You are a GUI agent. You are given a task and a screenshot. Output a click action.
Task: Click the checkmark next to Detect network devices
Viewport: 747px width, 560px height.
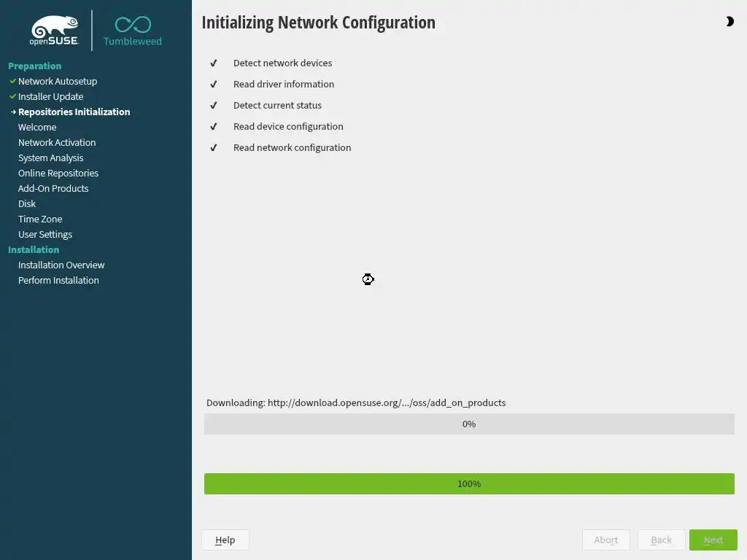(x=214, y=63)
